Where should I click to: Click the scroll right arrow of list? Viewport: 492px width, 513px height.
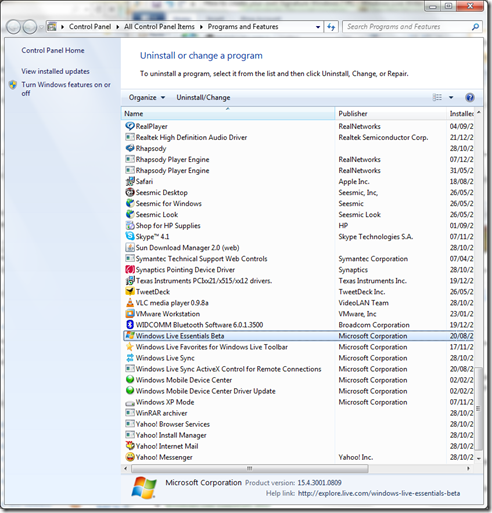468,468
